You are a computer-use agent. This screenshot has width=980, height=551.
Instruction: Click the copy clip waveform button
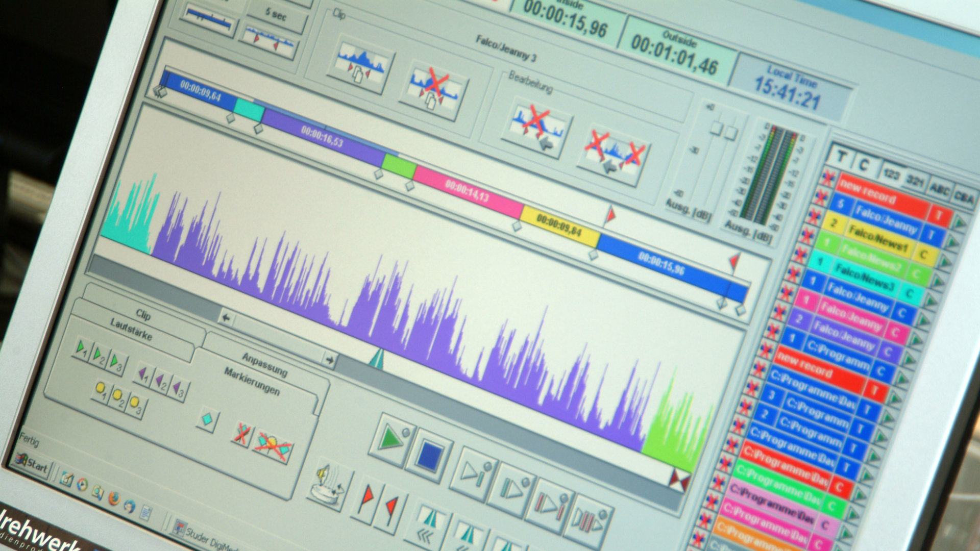(x=360, y=65)
